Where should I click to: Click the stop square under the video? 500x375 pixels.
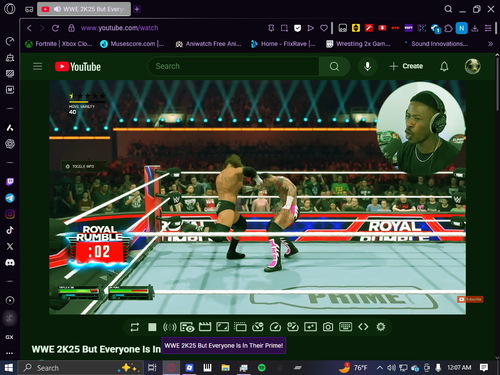coord(152,327)
